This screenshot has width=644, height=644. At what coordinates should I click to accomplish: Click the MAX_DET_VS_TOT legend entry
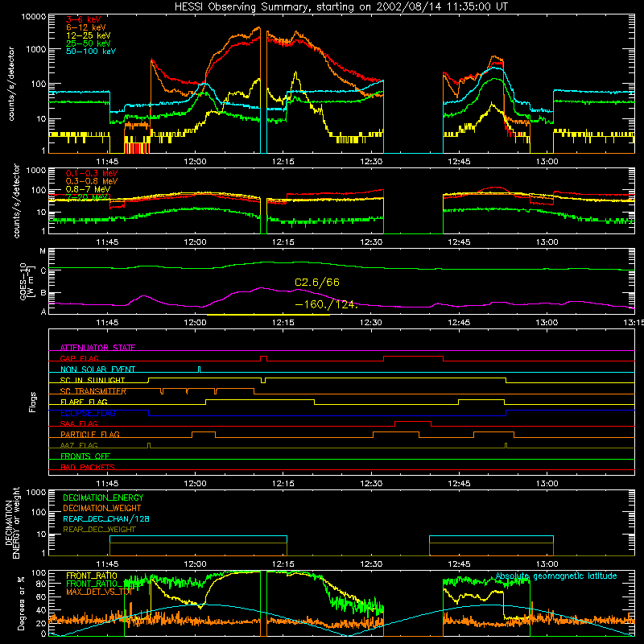pos(99,592)
